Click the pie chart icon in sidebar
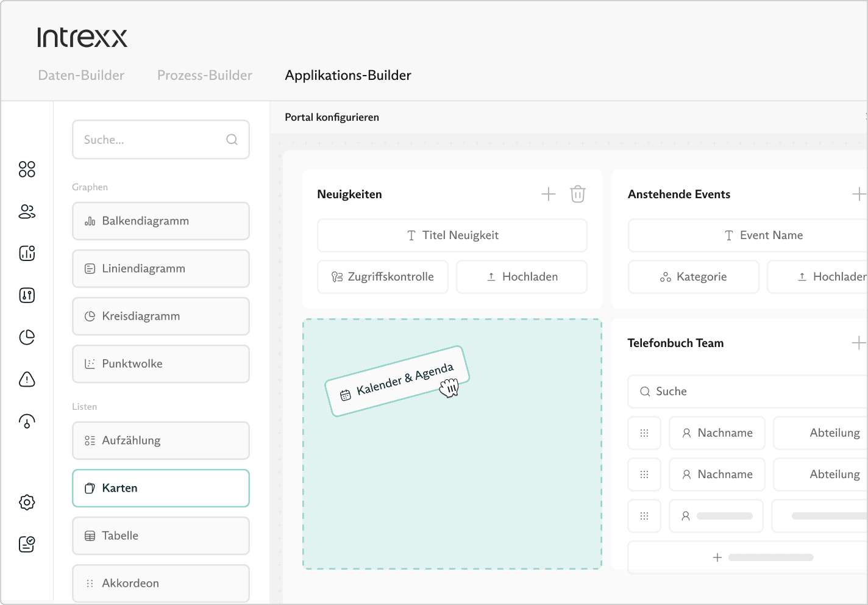The image size is (868, 605). coord(27,337)
